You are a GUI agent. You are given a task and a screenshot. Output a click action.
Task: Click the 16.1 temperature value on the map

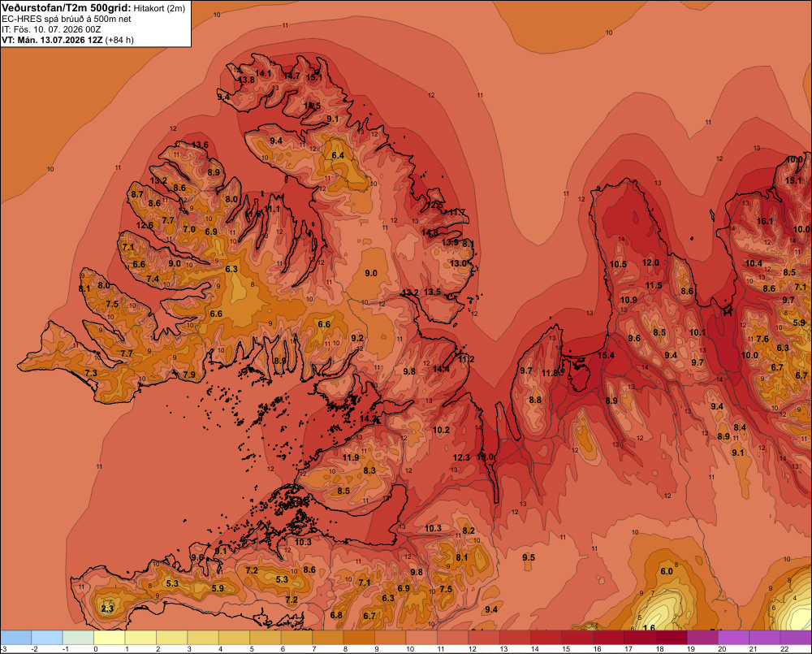coord(765,221)
